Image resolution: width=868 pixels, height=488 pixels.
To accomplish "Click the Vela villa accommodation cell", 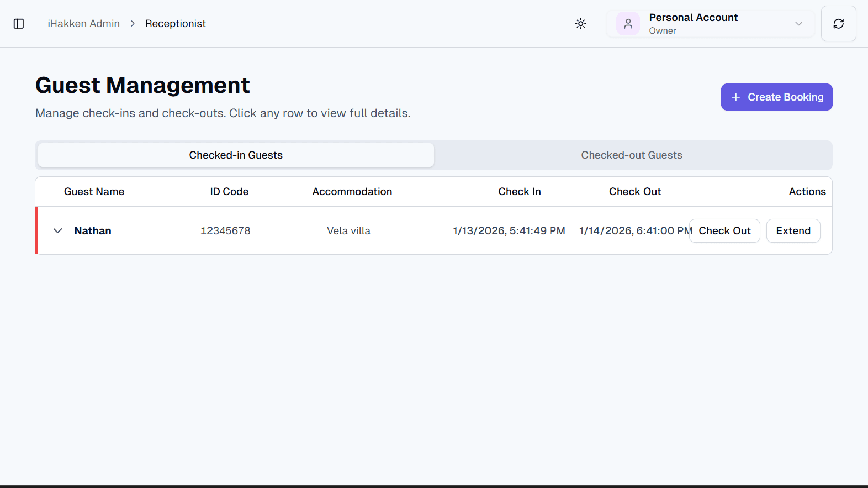I will (x=348, y=231).
